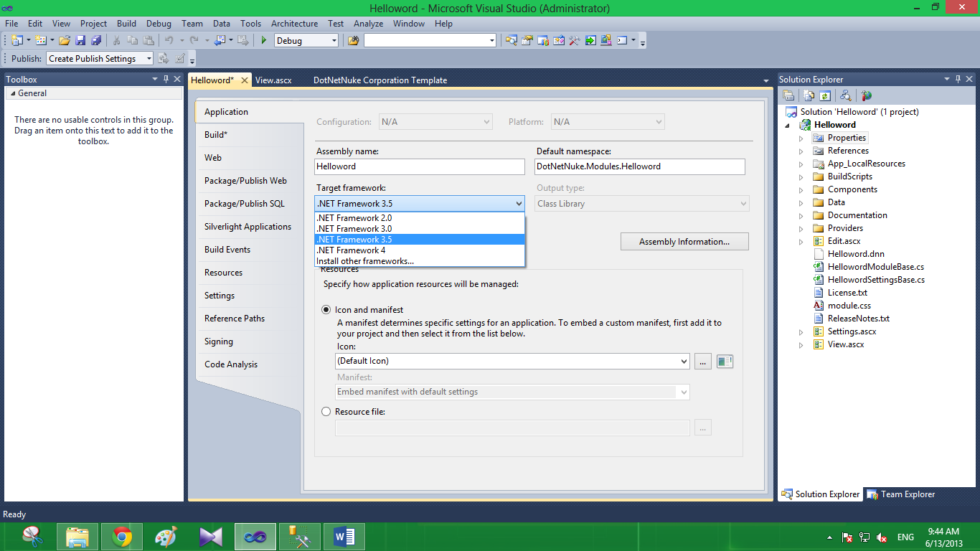Switch to the Team Explorer tab

901,494
